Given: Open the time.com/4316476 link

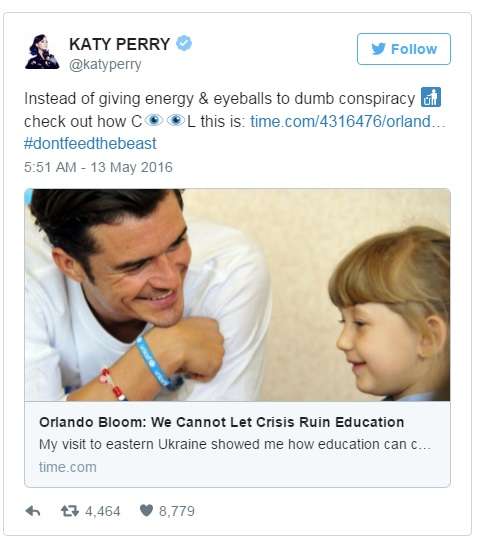Looking at the screenshot, I should click(348, 121).
